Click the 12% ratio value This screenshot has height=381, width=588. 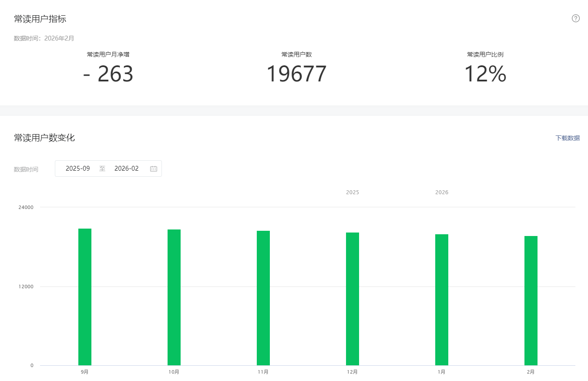(x=485, y=74)
